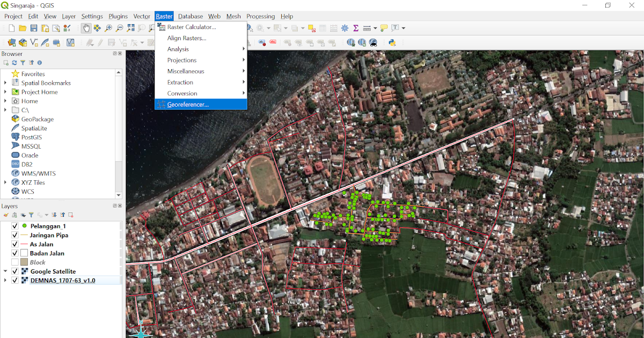Image resolution: width=644 pixels, height=338 pixels.
Task: Open the Vector menu
Action: (x=141, y=16)
